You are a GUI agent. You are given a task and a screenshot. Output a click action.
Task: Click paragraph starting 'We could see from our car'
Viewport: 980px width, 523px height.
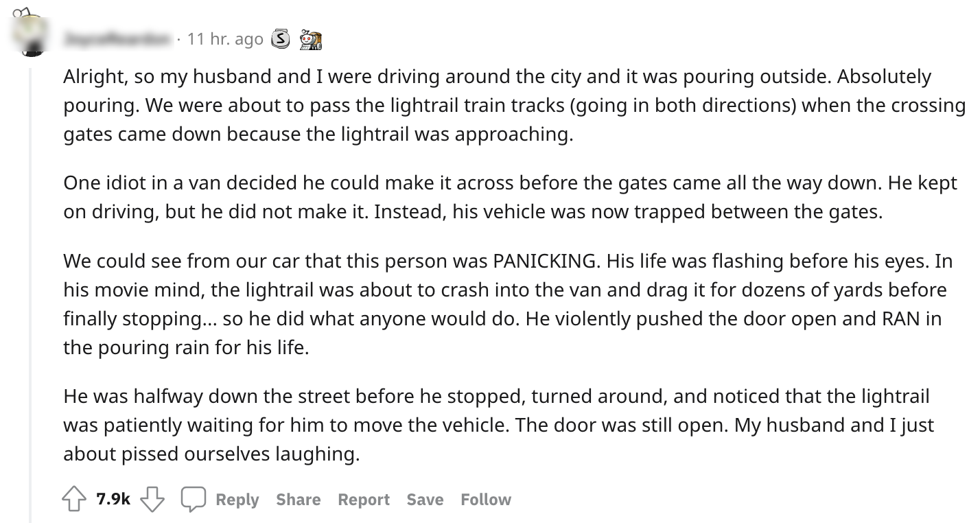[480, 304]
